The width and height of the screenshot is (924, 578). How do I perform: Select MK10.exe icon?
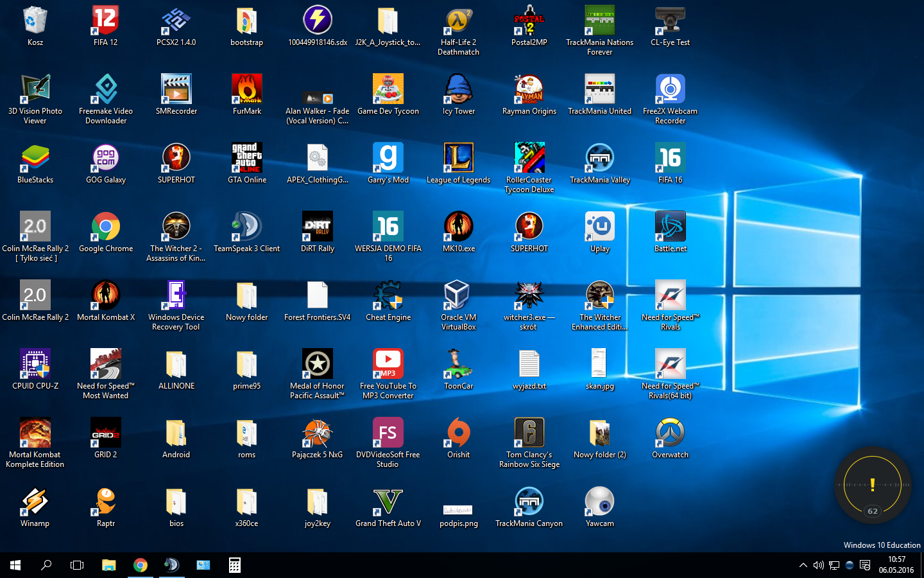(459, 227)
